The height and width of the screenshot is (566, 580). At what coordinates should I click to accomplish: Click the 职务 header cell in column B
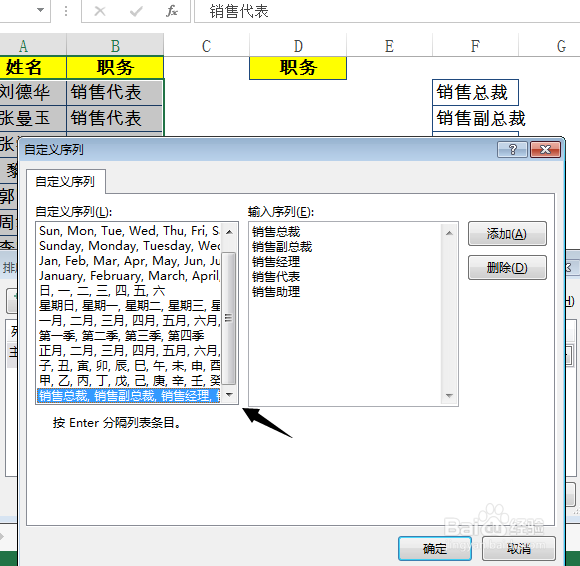[x=115, y=67]
